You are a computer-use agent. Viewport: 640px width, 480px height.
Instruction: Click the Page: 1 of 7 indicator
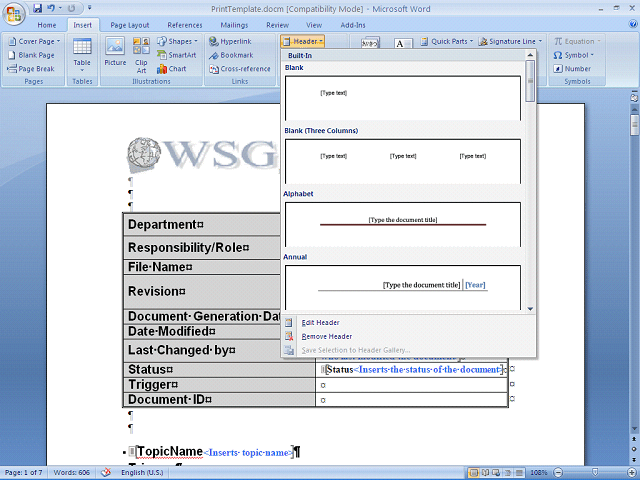point(24,472)
